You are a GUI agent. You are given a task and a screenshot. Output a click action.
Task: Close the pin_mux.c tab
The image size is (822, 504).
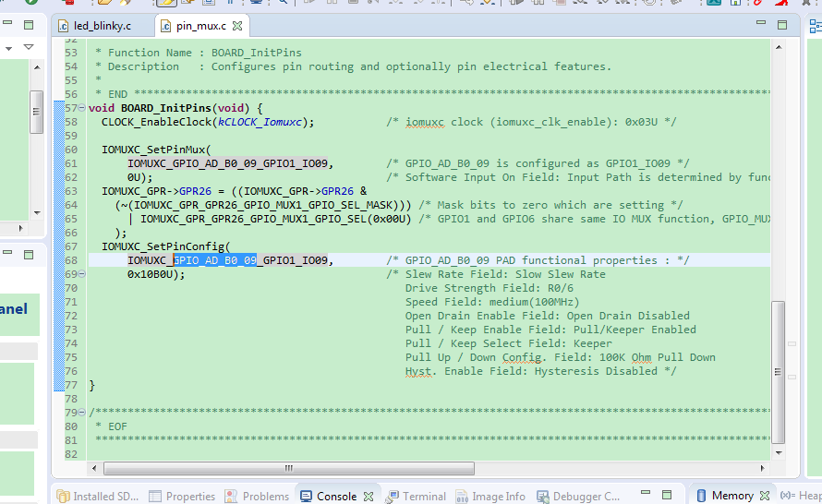coord(237,26)
